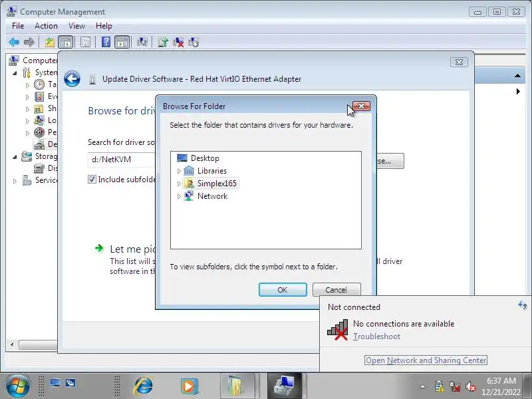This screenshot has height=399, width=532.
Task: Click Computer Management taskbar button
Action: click(285, 386)
